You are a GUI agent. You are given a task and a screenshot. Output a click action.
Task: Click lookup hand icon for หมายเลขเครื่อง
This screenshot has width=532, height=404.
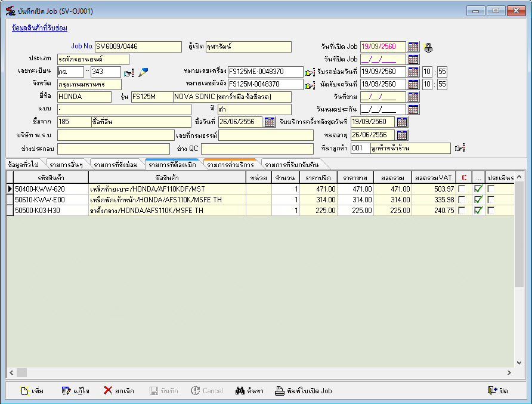coord(310,72)
